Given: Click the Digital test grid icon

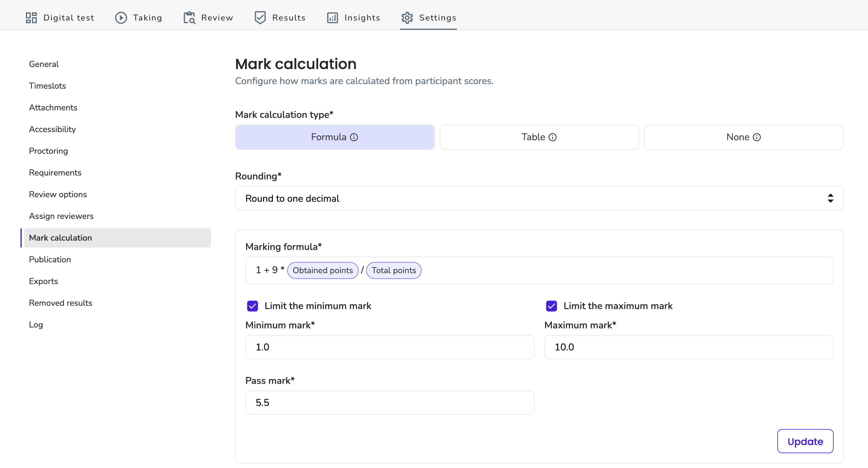Looking at the screenshot, I should click(31, 17).
